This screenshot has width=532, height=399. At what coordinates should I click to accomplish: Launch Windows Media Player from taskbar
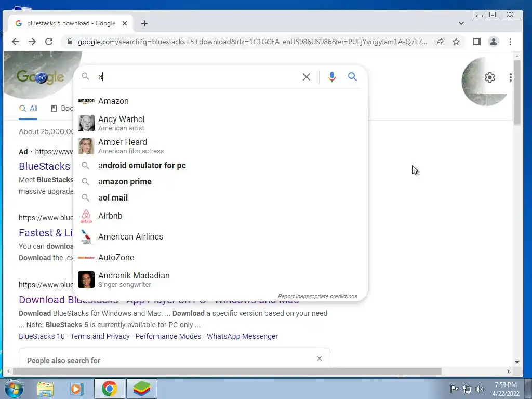pos(77,389)
